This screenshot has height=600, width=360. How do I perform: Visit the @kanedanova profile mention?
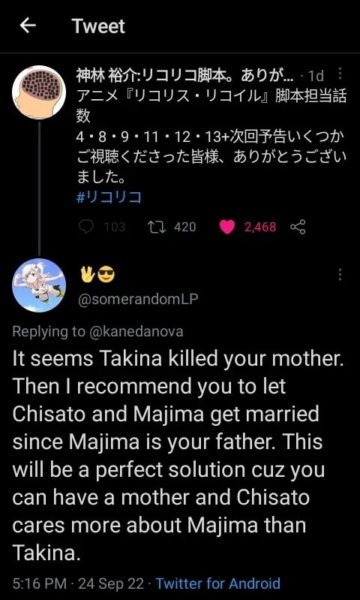click(136, 331)
